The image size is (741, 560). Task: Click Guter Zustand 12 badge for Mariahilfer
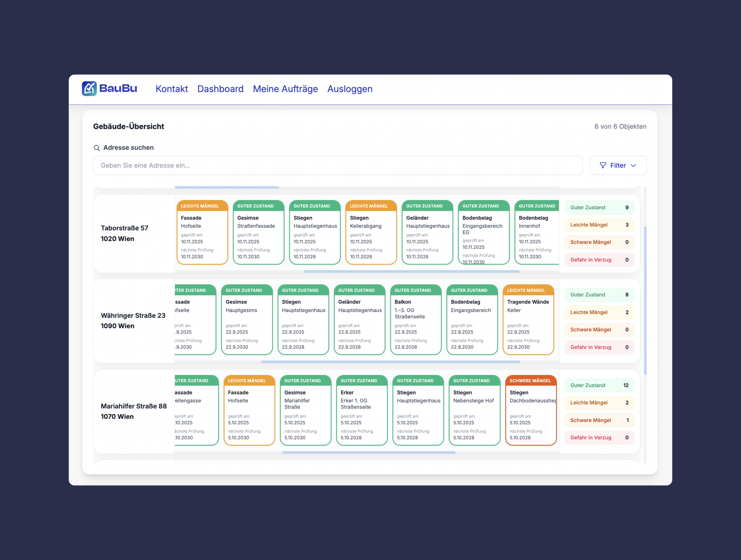pyautogui.click(x=599, y=385)
